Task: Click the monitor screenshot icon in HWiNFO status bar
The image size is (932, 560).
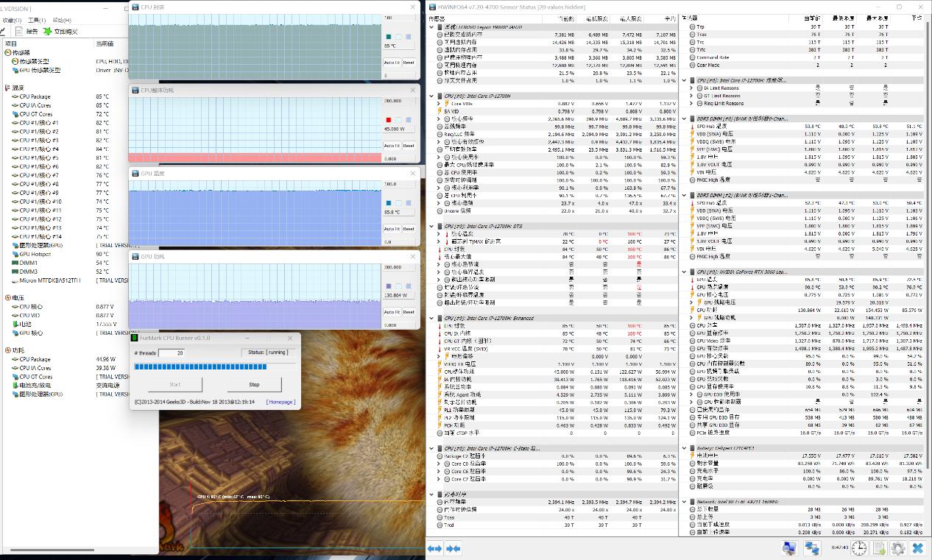Action: (789, 548)
